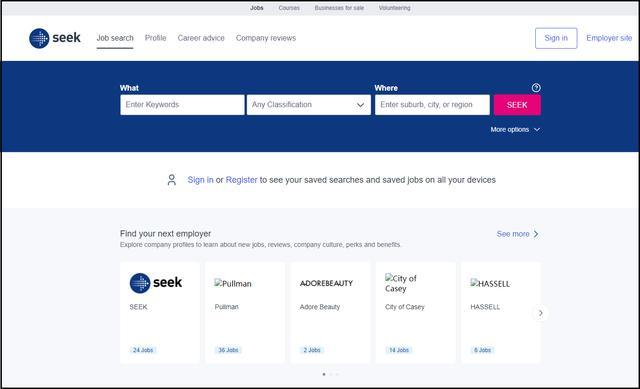Screen dimensions: 640x389
Task: Click the Sign in button in header
Action: 556,38
